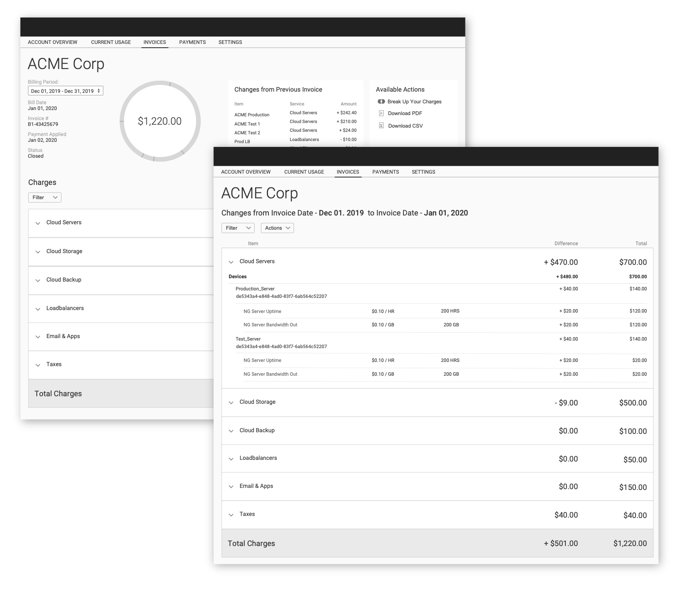Image resolution: width=700 pixels, height=595 pixels.
Task: Open the Filter dropdown under Charges in back window
Action: 45,197
